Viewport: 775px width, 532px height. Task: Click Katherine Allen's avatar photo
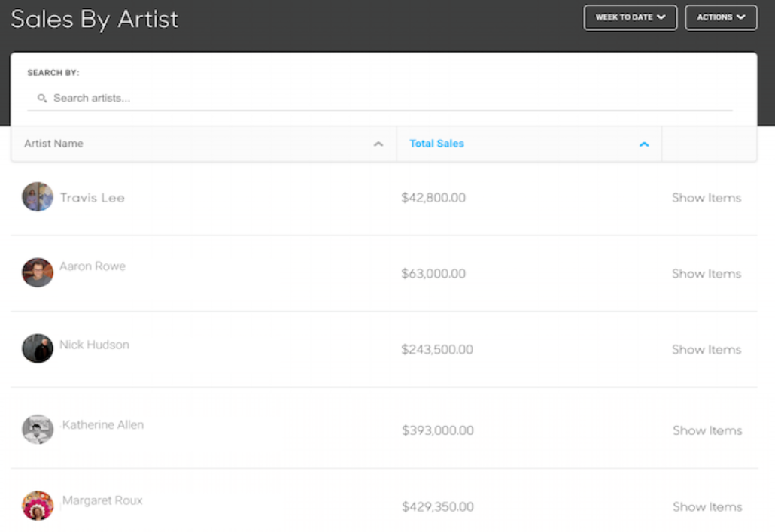tap(38, 429)
